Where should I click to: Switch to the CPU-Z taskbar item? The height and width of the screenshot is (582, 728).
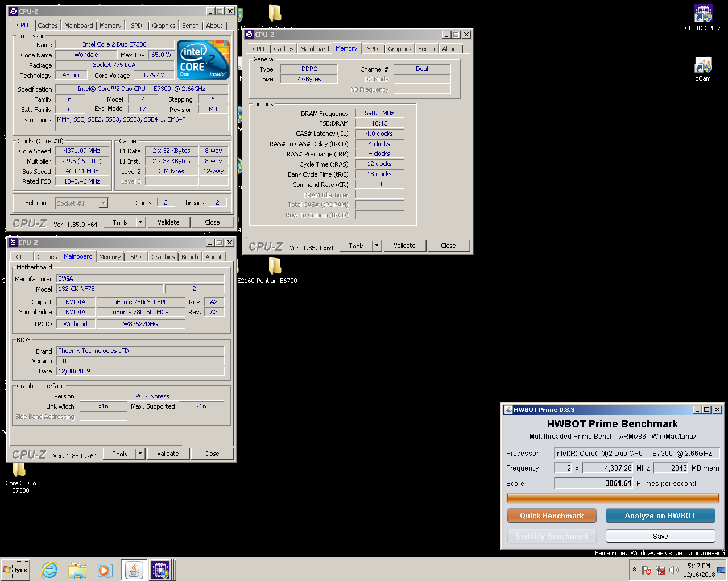click(x=160, y=570)
